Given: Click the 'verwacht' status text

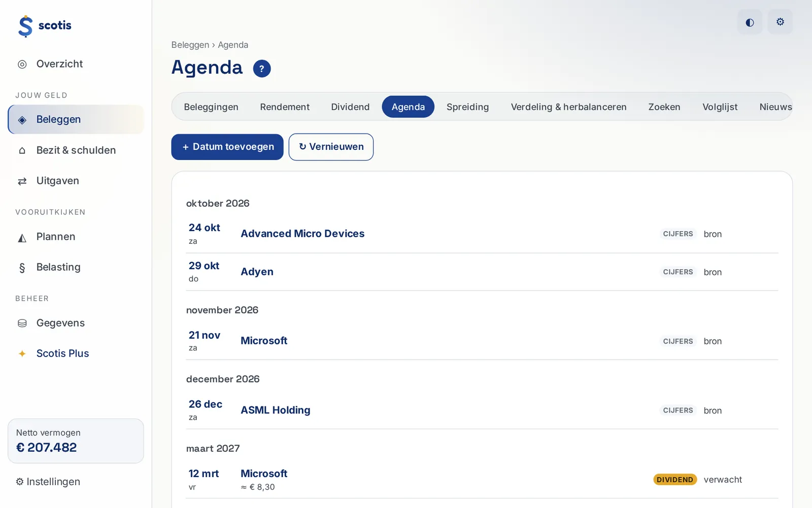Looking at the screenshot, I should [723, 480].
